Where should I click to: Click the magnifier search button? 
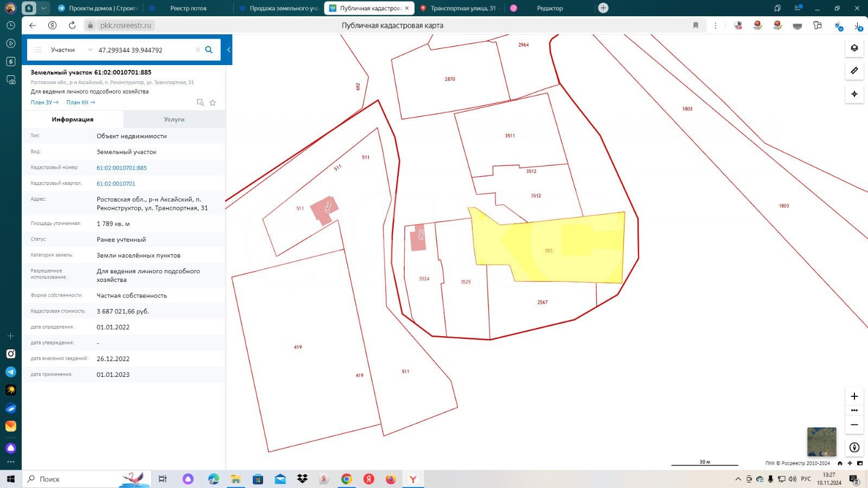(x=209, y=50)
